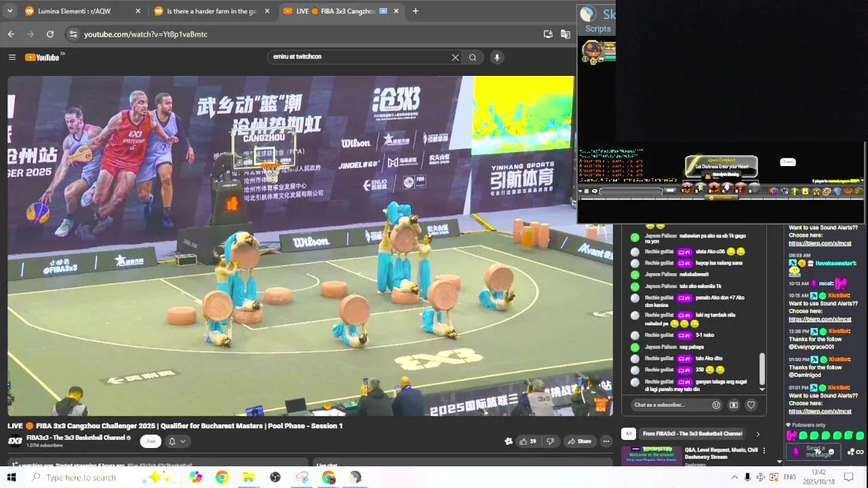Open chat menu icon in game bar
Screen dimensions: 868x488
click(587, 191)
